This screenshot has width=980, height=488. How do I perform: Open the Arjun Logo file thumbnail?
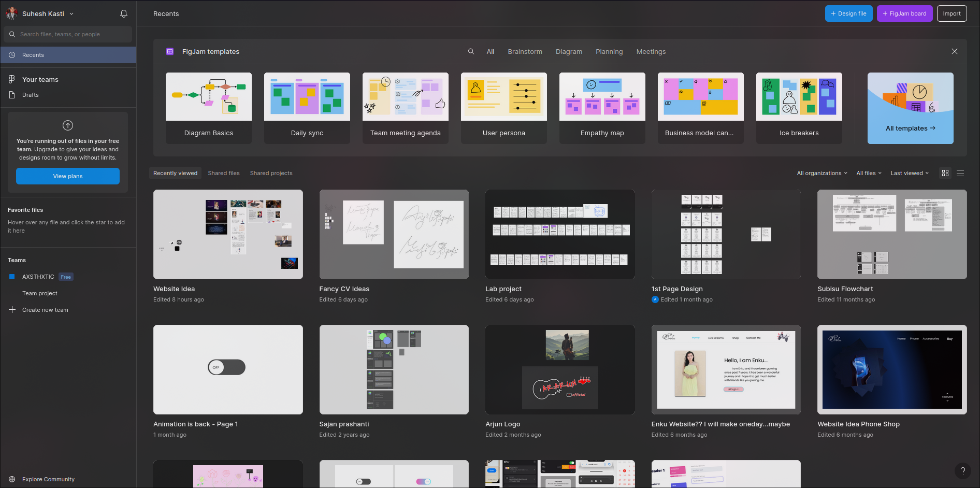(560, 369)
